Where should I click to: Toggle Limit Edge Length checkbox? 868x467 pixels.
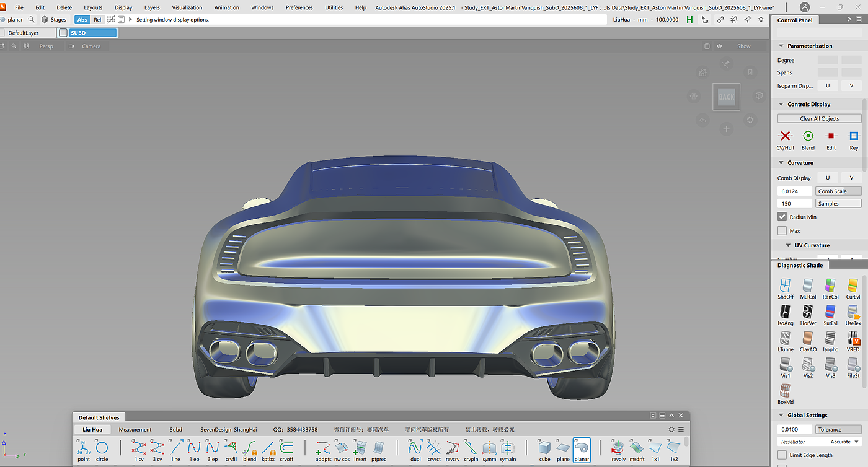782,455
